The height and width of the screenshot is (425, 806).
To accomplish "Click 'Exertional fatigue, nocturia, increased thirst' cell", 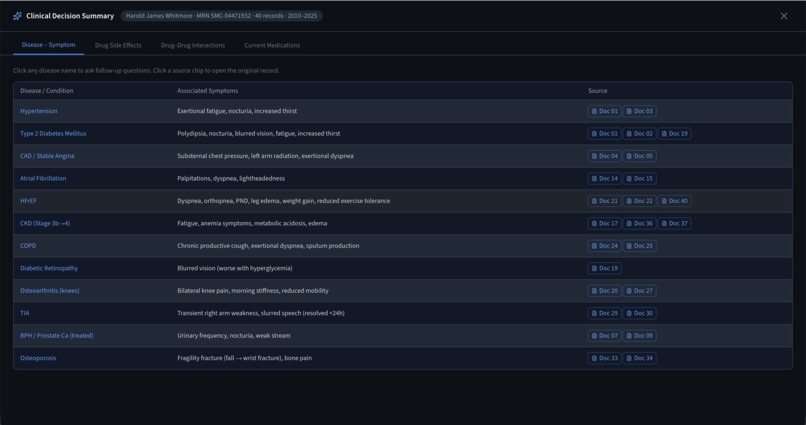I will (x=237, y=111).
